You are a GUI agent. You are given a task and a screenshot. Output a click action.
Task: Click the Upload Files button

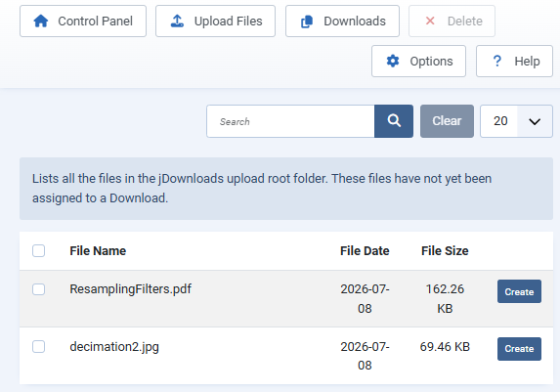click(215, 22)
